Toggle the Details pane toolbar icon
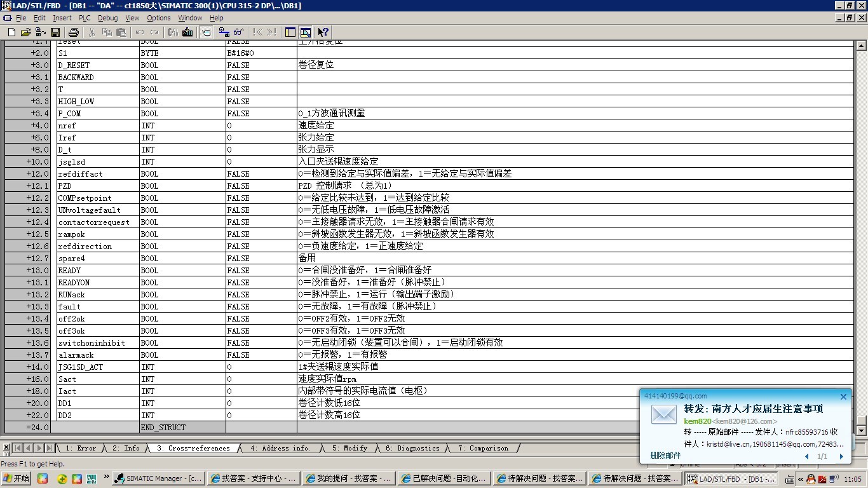This screenshot has height=488, width=868. click(305, 32)
